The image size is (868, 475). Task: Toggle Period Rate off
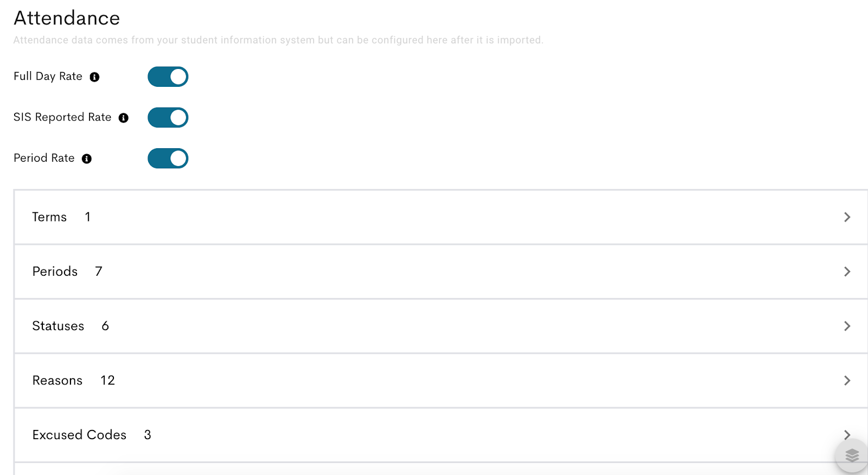(168, 159)
